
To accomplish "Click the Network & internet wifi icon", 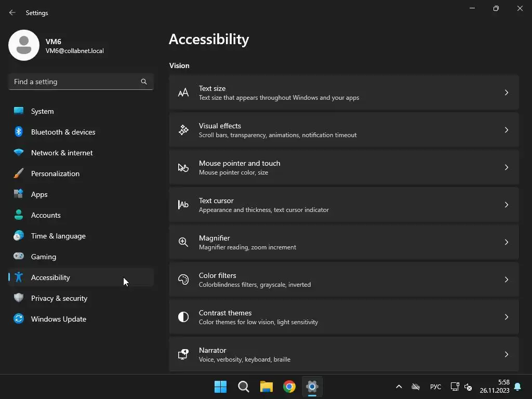I will click(x=19, y=152).
